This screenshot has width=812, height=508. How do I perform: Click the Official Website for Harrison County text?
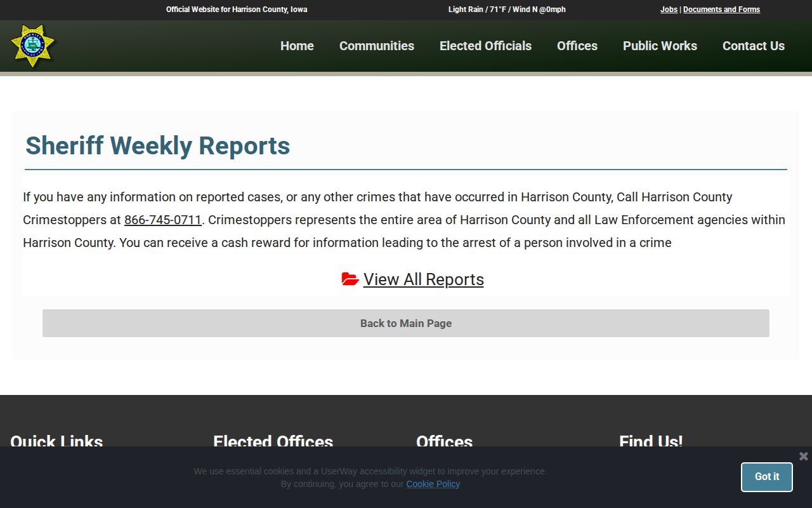click(x=237, y=10)
